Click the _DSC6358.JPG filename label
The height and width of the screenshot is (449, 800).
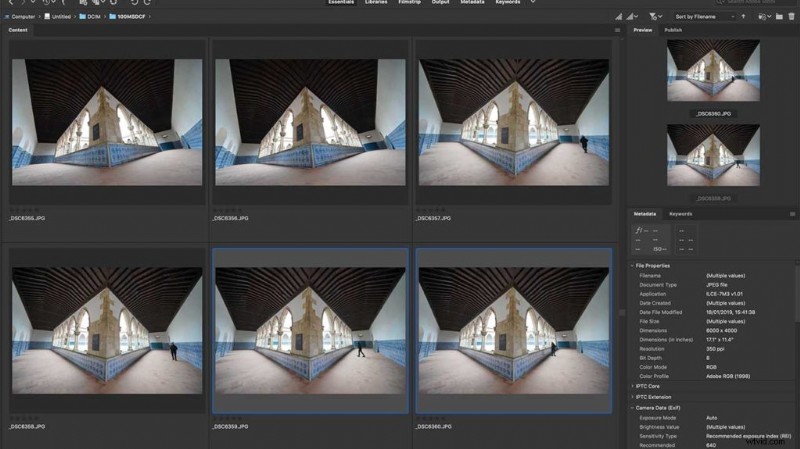point(27,427)
